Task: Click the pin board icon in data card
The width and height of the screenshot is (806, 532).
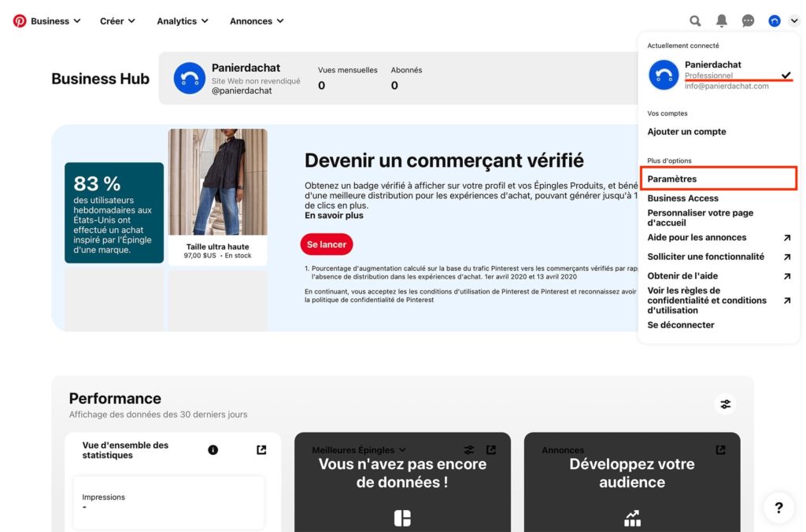Action: 402,518
